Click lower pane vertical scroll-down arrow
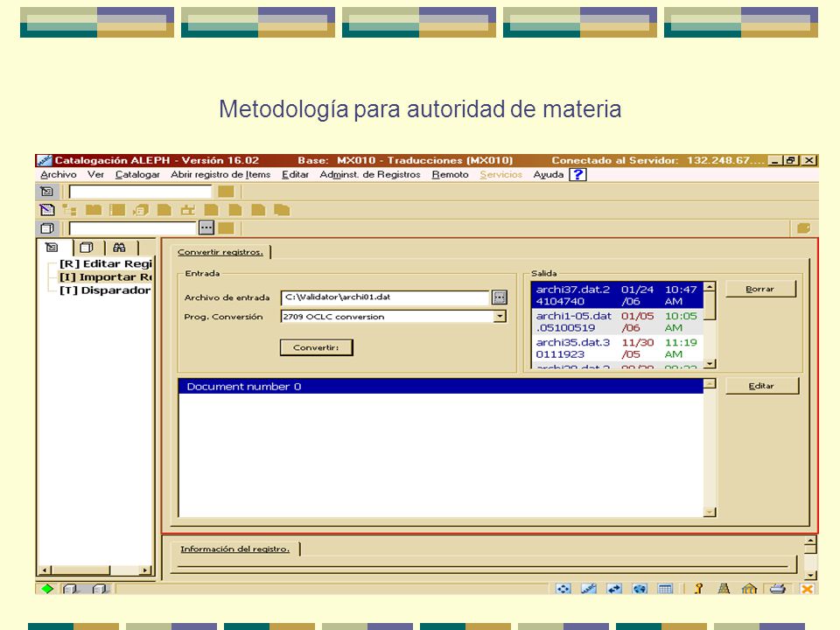 click(810, 575)
